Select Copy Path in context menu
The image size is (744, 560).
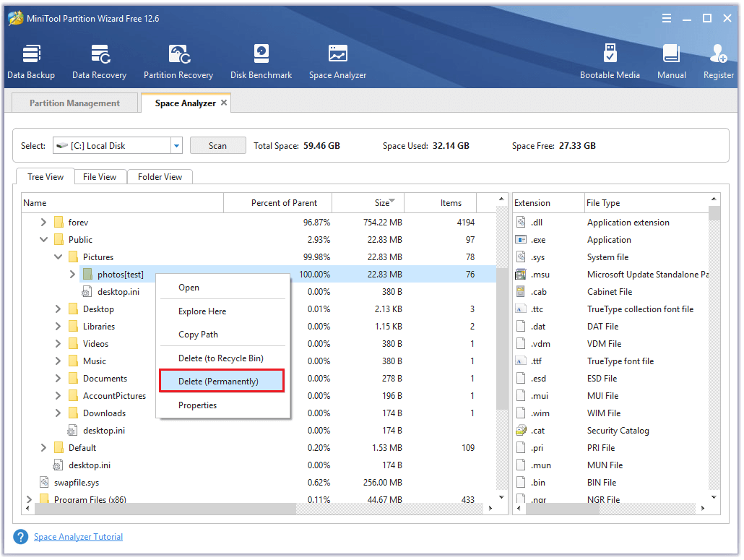coord(222,335)
